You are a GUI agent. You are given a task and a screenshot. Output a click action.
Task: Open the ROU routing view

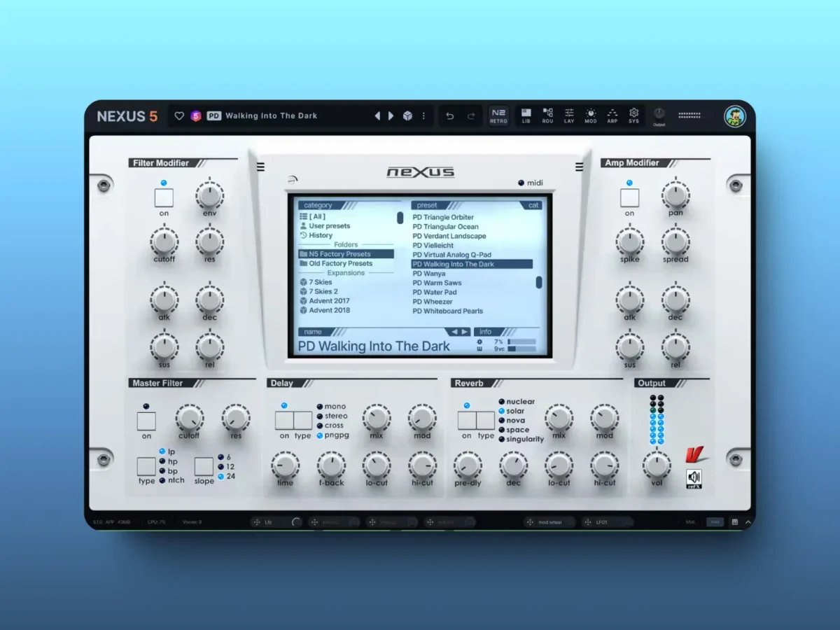[x=547, y=116]
